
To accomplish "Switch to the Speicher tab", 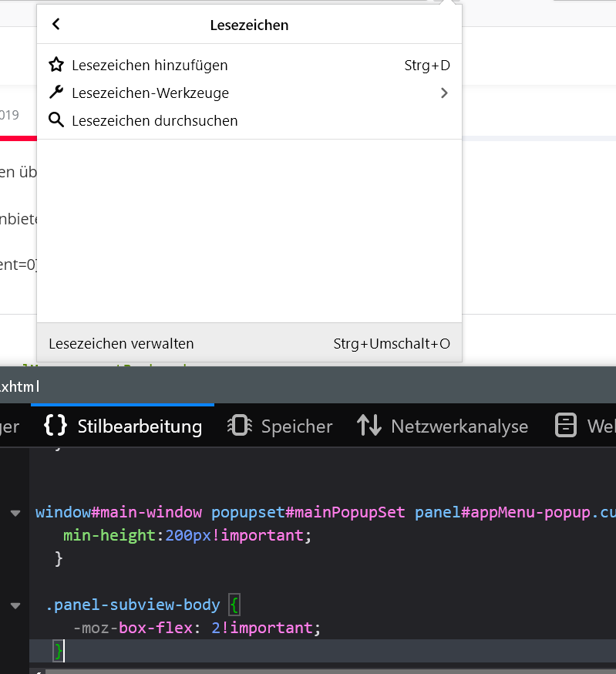I will tap(296, 426).
